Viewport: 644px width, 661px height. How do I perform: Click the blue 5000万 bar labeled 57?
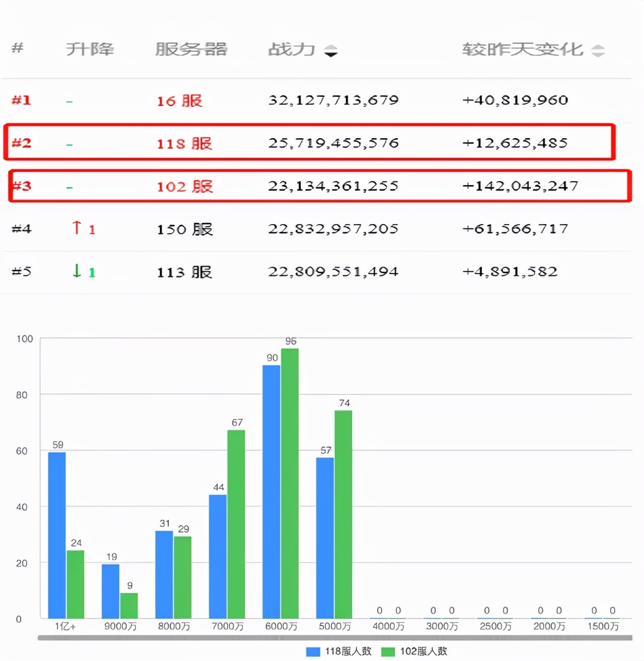coord(325,538)
